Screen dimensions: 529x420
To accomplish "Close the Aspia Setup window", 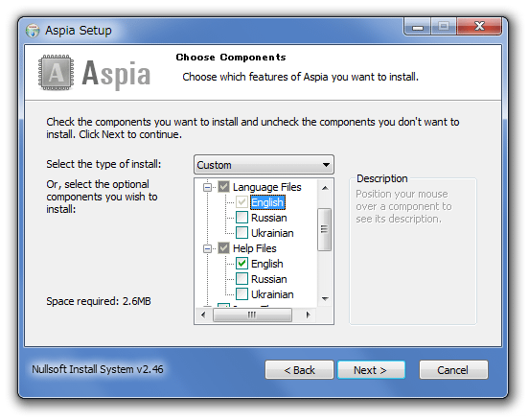I will point(479,26).
